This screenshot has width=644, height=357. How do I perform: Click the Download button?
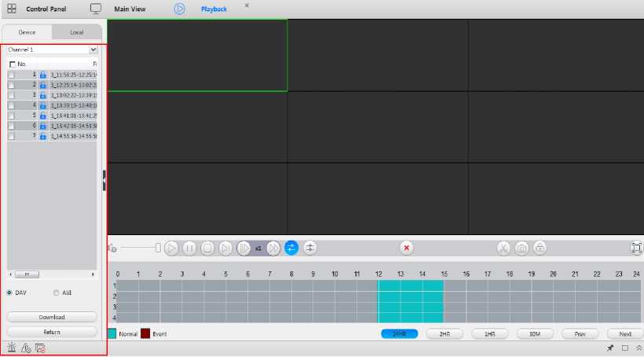[51, 318]
